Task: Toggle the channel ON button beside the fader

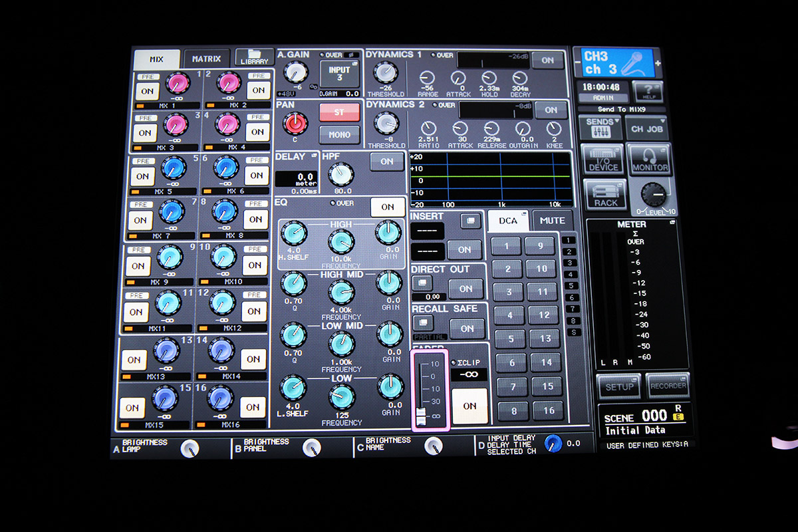Action: click(x=469, y=406)
